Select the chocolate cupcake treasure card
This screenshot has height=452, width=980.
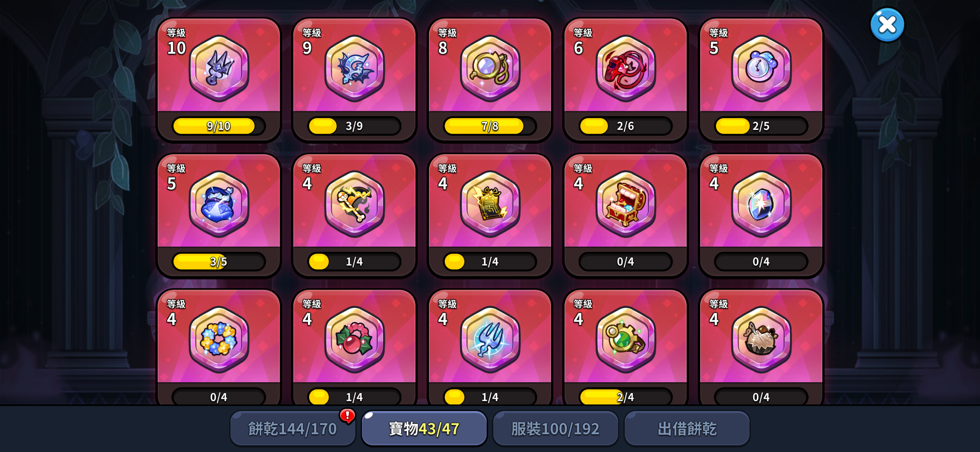coord(761,347)
